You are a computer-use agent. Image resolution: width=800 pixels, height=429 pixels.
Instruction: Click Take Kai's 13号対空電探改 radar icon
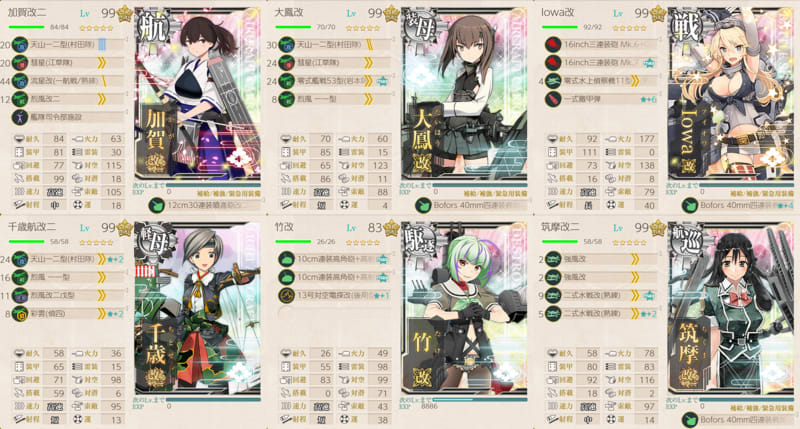point(286,295)
